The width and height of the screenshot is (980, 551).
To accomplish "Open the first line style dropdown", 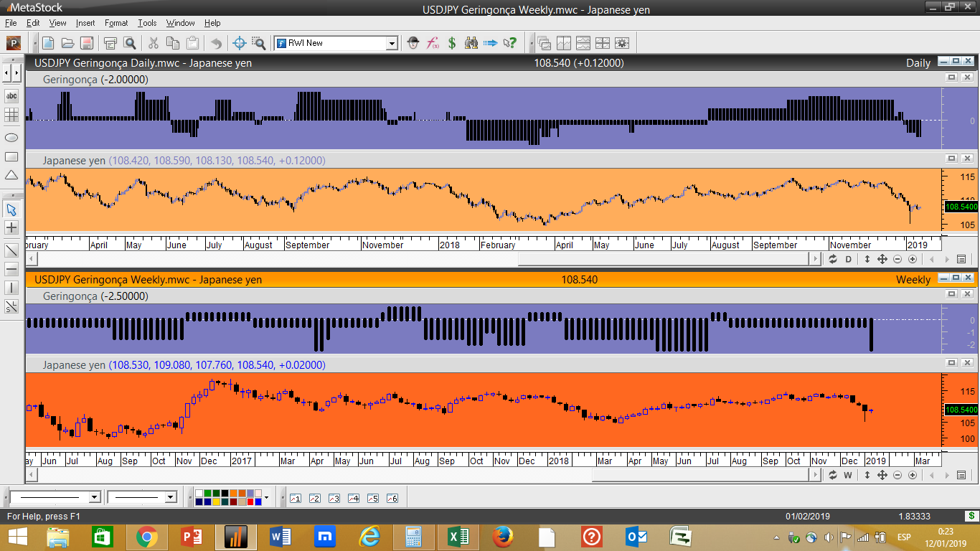I will click(94, 497).
